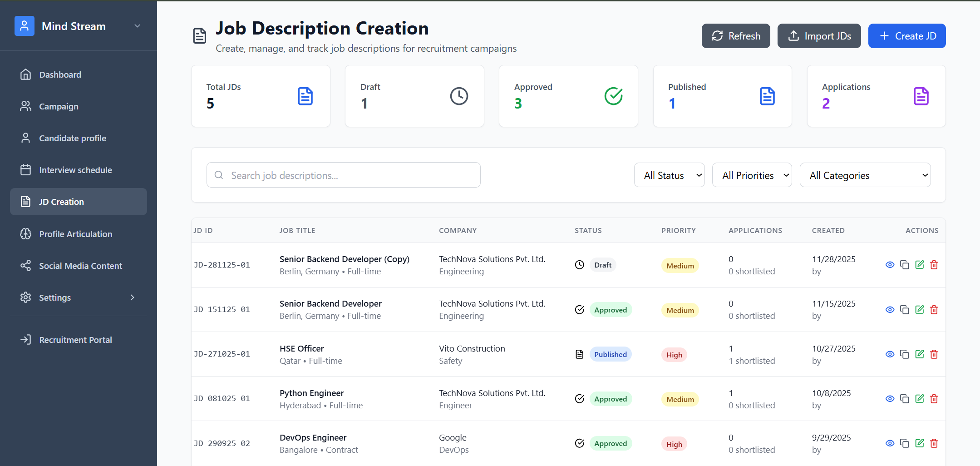This screenshot has width=980, height=466.
Task: Open Candidate profile page
Action: (x=79, y=138)
